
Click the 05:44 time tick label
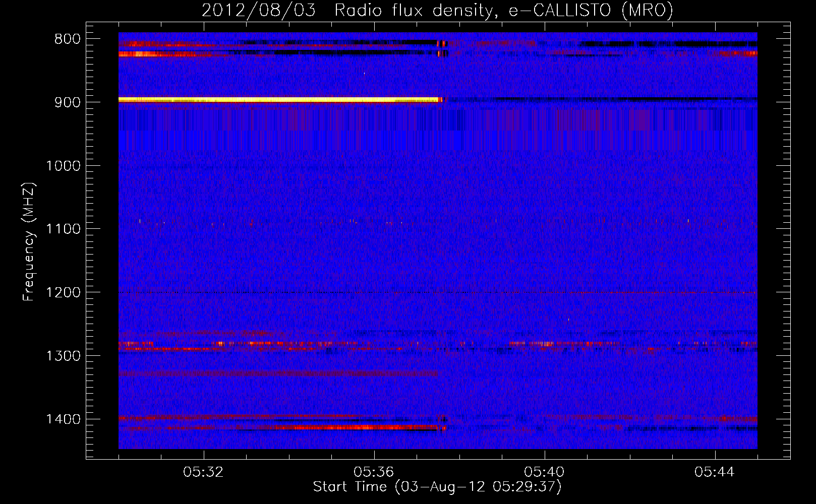pos(715,472)
